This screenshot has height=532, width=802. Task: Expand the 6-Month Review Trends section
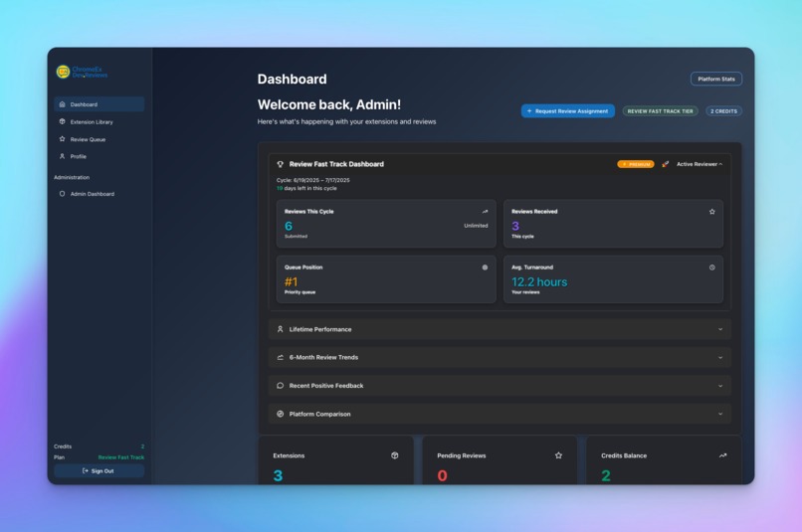coord(500,357)
